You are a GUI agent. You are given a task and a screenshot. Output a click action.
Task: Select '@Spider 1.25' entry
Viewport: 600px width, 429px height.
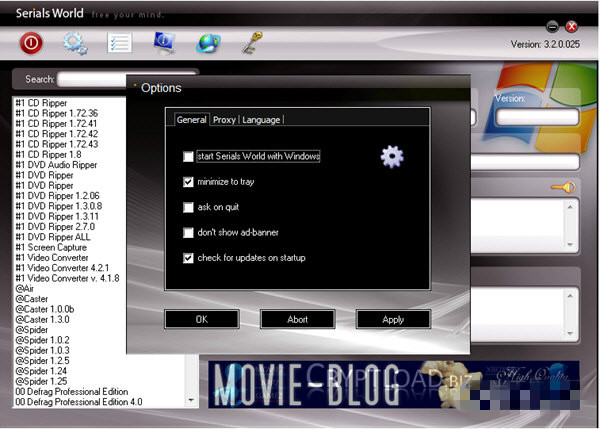click(41, 382)
